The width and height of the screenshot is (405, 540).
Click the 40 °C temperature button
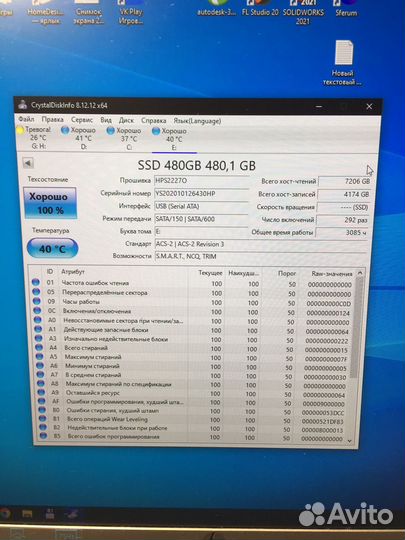[x=52, y=248]
